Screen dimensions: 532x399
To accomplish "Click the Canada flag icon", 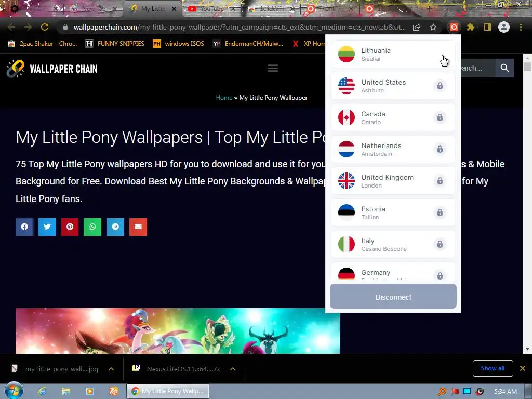I will (347, 117).
